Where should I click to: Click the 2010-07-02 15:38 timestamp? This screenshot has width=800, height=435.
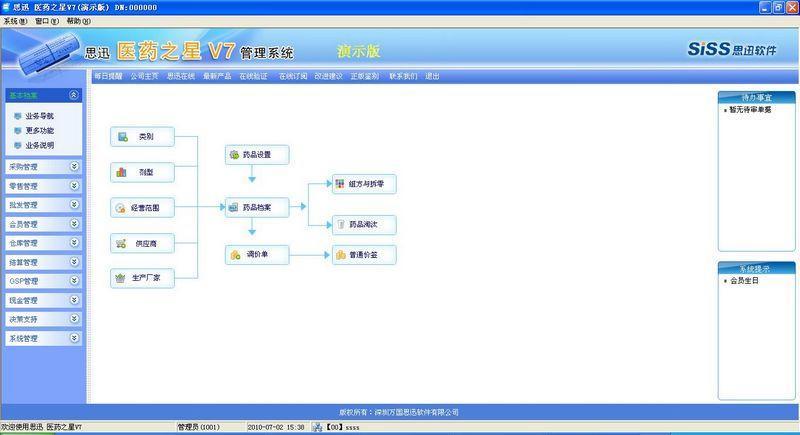click(276, 427)
